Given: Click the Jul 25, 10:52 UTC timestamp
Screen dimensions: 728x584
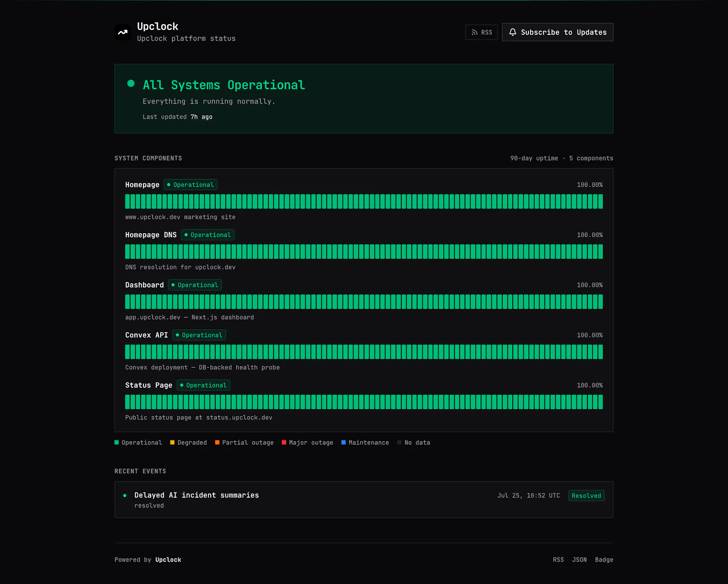Looking at the screenshot, I should tap(529, 496).
